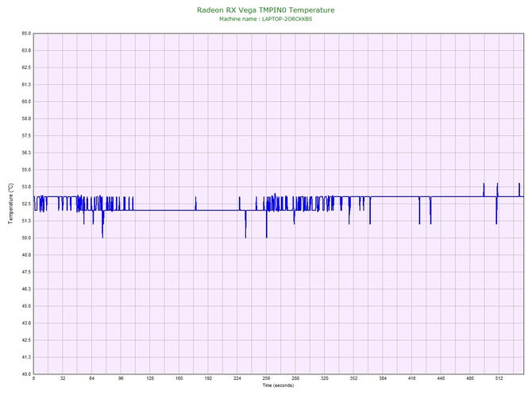Click y-axis value 47.5
The height and width of the screenshot is (399, 532).
[x=26, y=272]
